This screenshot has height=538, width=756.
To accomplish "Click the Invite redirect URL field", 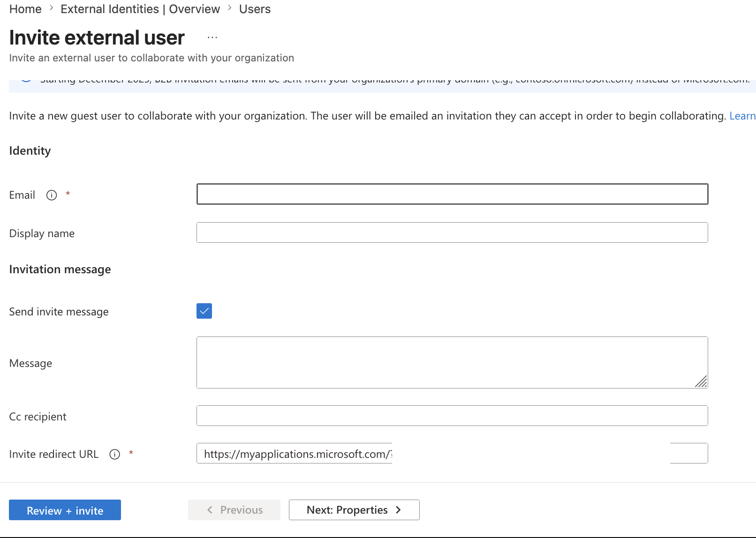I will coord(452,453).
